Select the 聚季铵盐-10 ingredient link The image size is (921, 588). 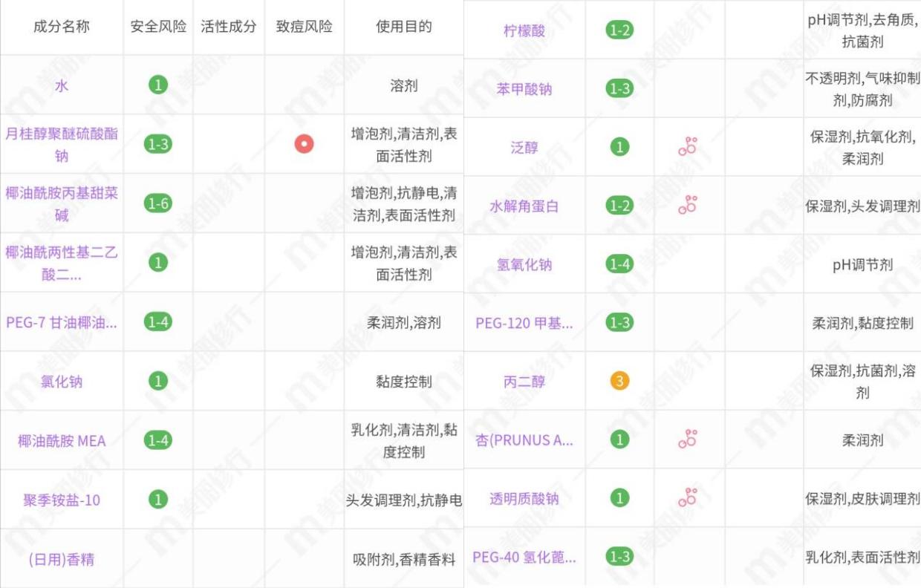62,500
